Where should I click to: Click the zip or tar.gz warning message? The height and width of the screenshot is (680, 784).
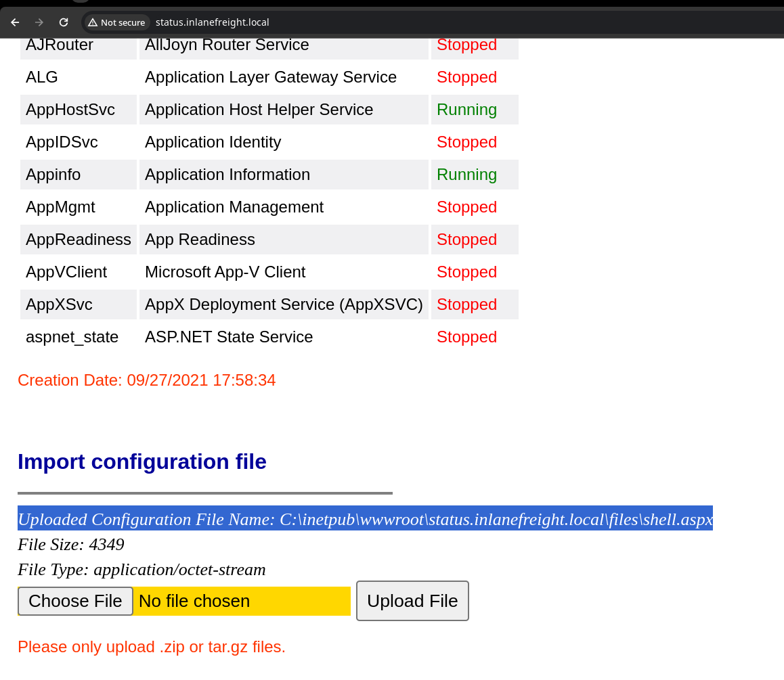152,647
